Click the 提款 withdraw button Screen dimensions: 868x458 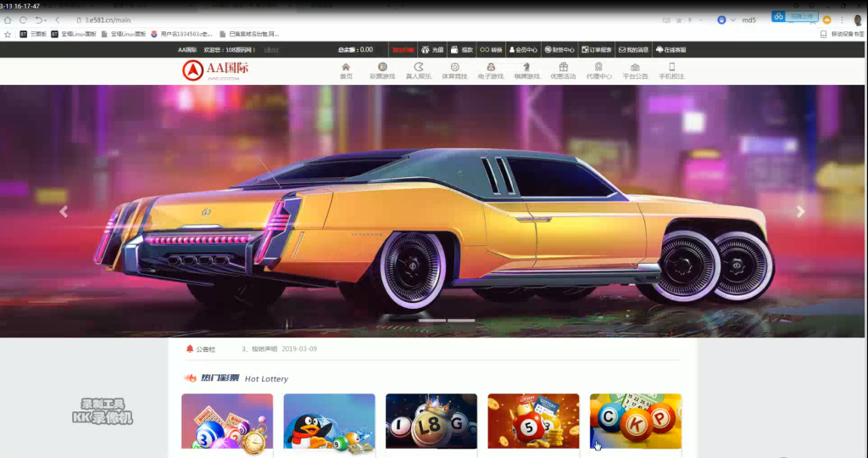pos(462,50)
